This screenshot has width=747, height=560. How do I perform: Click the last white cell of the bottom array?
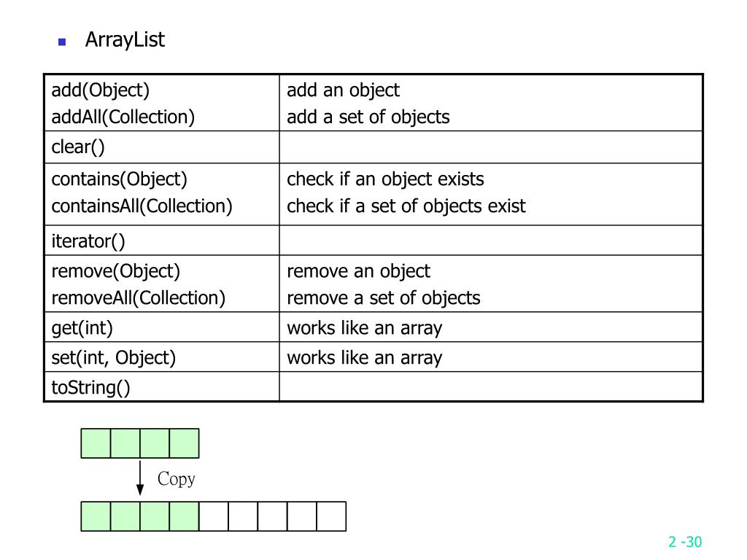[331, 516]
